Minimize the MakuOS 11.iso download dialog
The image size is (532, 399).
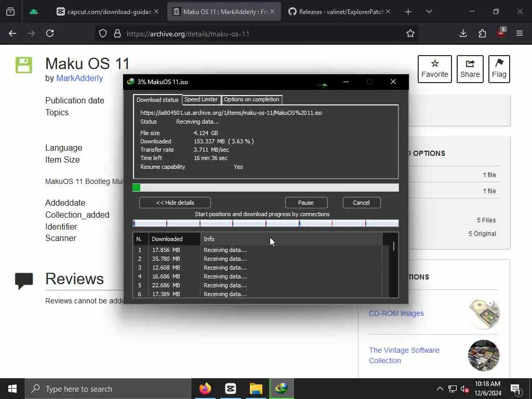(x=345, y=82)
